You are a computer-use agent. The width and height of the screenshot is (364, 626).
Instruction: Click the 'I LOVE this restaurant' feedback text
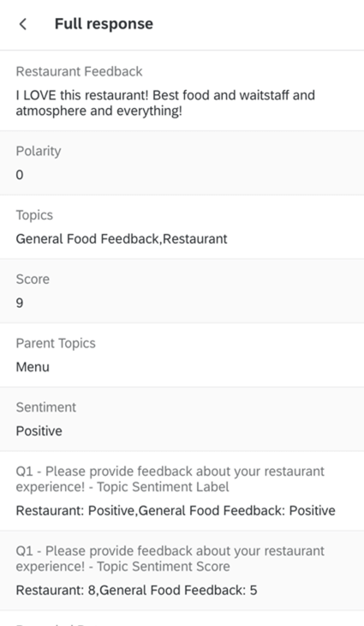(165, 103)
